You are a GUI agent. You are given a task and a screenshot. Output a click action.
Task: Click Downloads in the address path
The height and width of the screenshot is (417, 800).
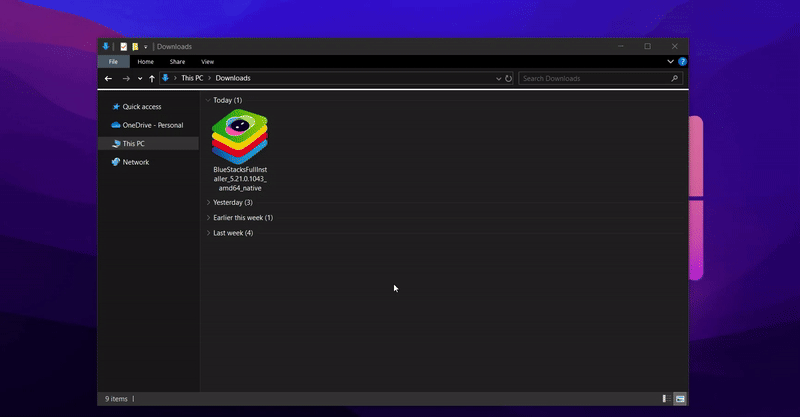(x=233, y=78)
